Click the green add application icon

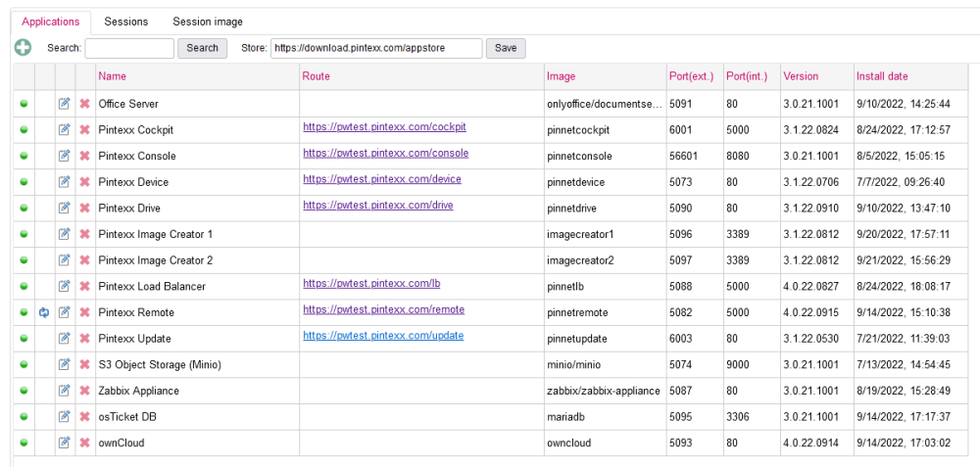(23, 48)
